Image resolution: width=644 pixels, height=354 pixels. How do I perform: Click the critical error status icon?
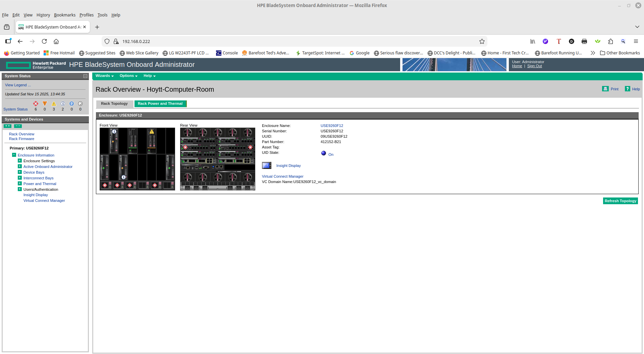click(36, 104)
